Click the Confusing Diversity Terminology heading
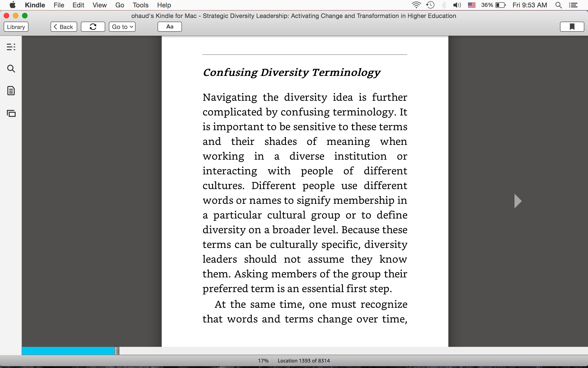588x368 pixels. (x=291, y=72)
